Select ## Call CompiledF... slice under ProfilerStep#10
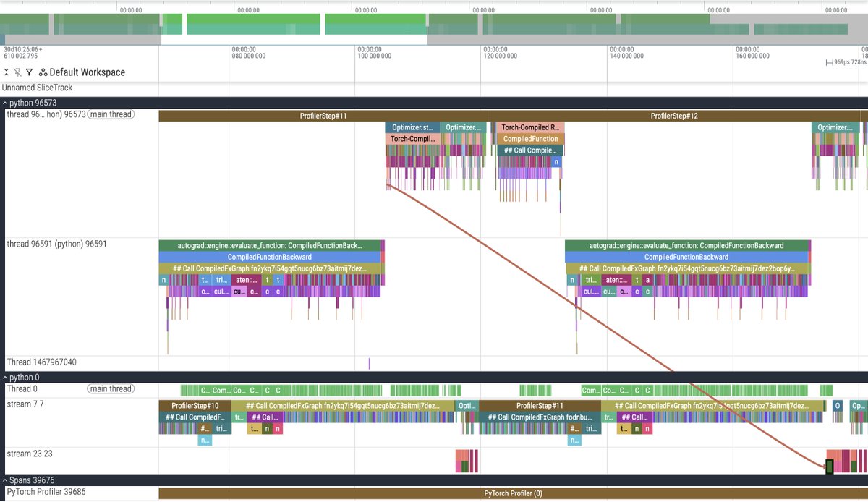The width and height of the screenshot is (868, 502). point(195,417)
